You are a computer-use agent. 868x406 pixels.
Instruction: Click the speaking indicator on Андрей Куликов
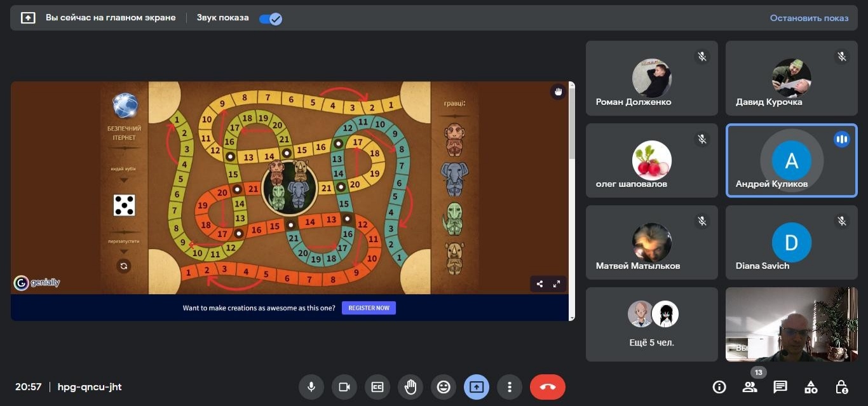coord(842,139)
